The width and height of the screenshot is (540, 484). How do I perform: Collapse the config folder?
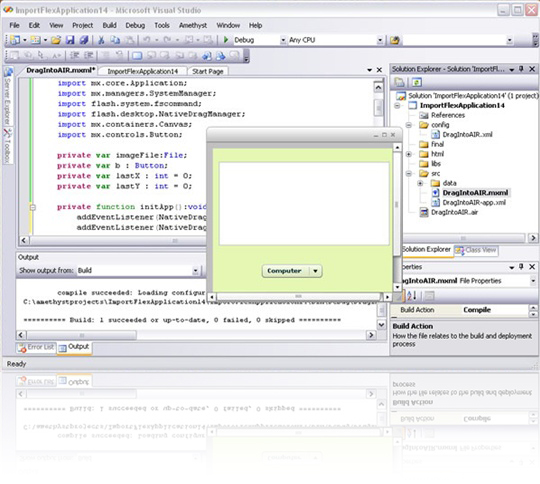[409, 125]
